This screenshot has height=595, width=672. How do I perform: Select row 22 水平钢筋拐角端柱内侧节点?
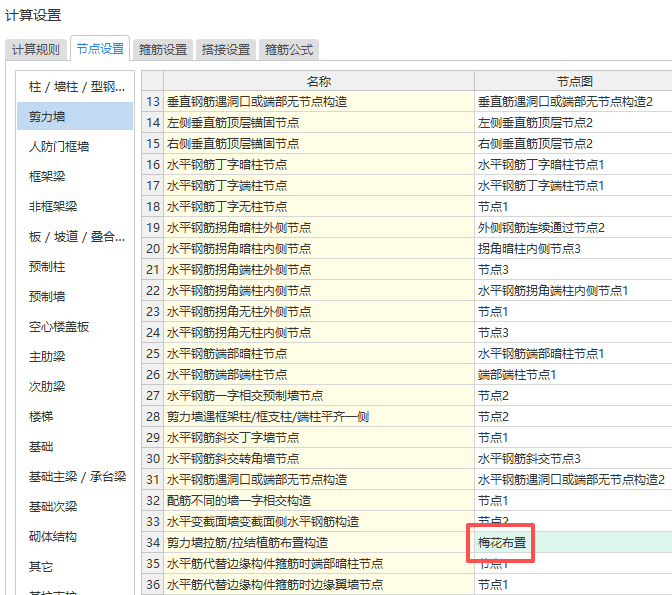point(319,291)
